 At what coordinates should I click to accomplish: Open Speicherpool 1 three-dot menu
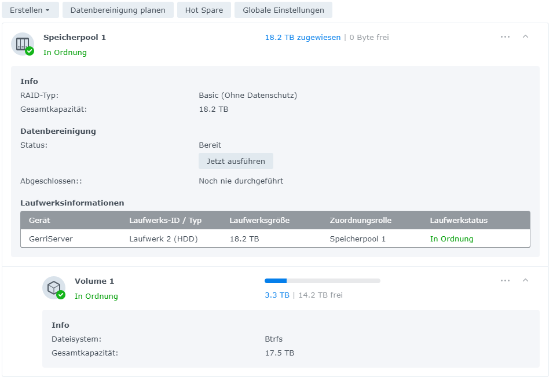[x=505, y=36]
